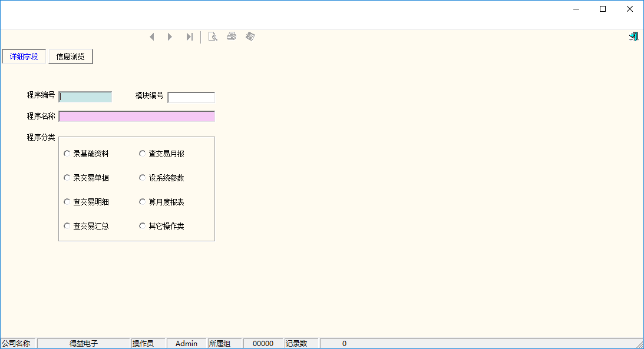Switch to the 详细字段 tab

click(24, 56)
